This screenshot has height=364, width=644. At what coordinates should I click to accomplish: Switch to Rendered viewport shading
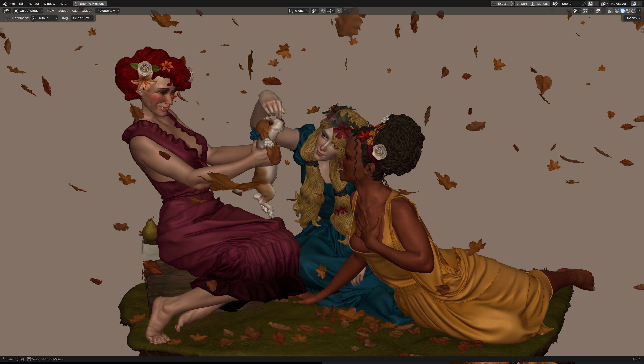click(x=633, y=11)
